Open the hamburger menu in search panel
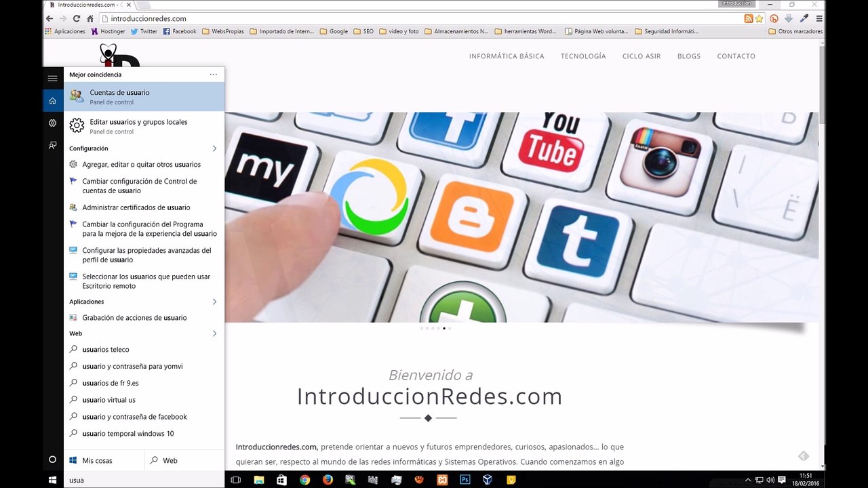This screenshot has width=868, height=488. [x=52, y=78]
